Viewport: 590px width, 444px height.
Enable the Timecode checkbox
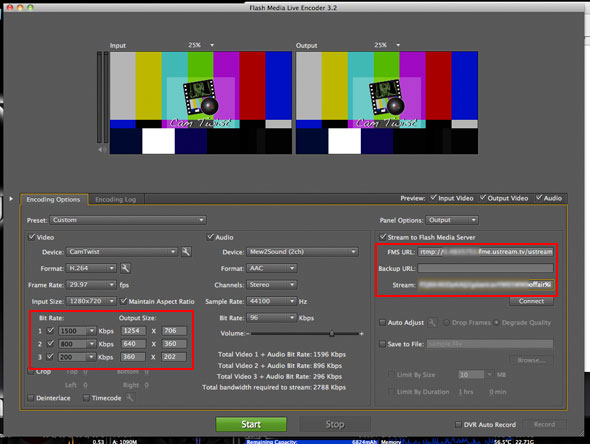86,398
